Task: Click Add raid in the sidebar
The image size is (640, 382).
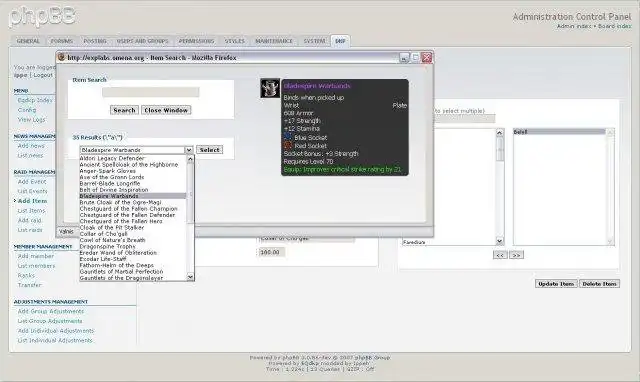Action: pyautogui.click(x=29, y=220)
